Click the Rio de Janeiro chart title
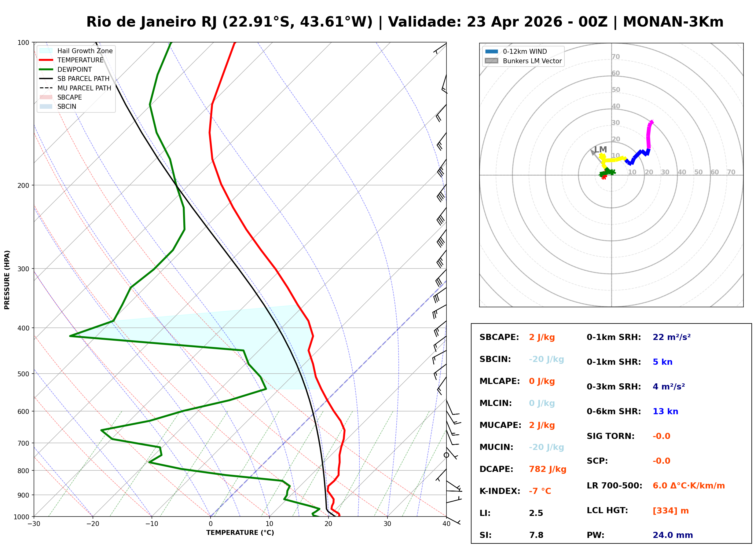This screenshot has width=756, height=559. 405,22
